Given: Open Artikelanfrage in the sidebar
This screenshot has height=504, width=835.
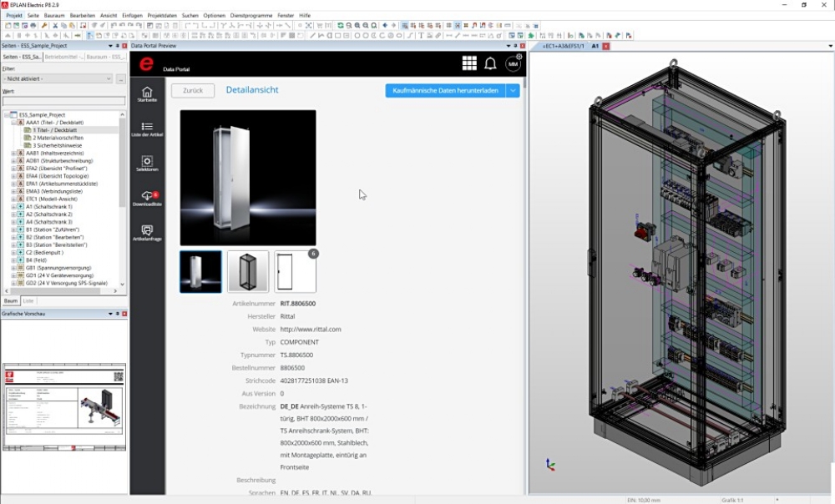Looking at the screenshot, I should 147,232.
